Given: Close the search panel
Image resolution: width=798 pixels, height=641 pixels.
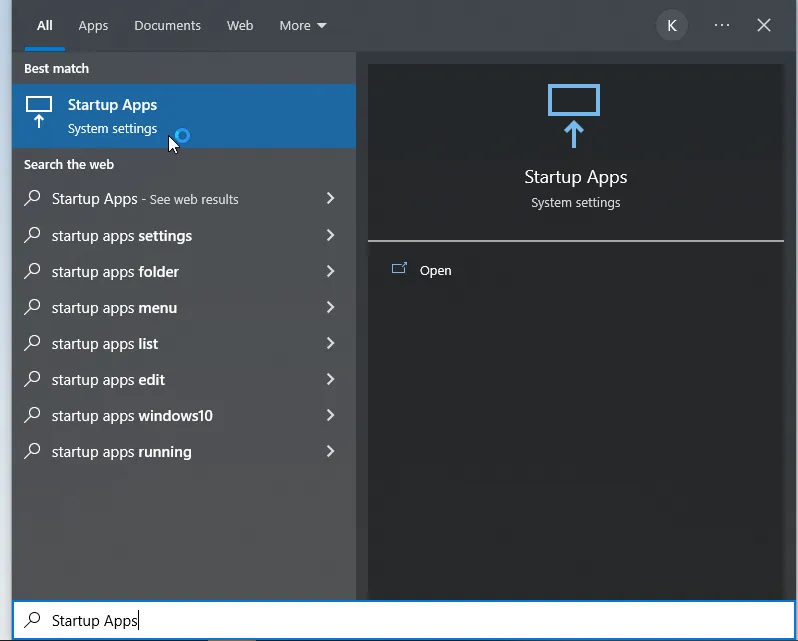Looking at the screenshot, I should pyautogui.click(x=764, y=26).
